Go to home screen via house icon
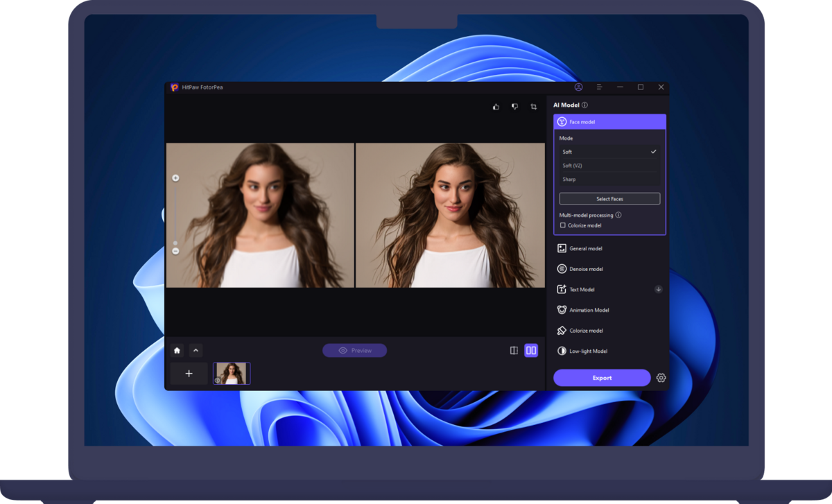Image resolution: width=832 pixels, height=504 pixels. click(177, 351)
